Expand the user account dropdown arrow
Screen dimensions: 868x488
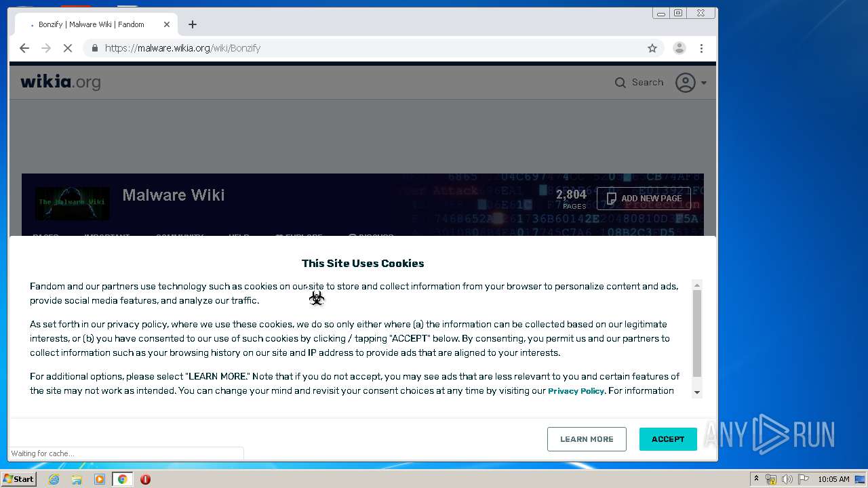pos(704,83)
